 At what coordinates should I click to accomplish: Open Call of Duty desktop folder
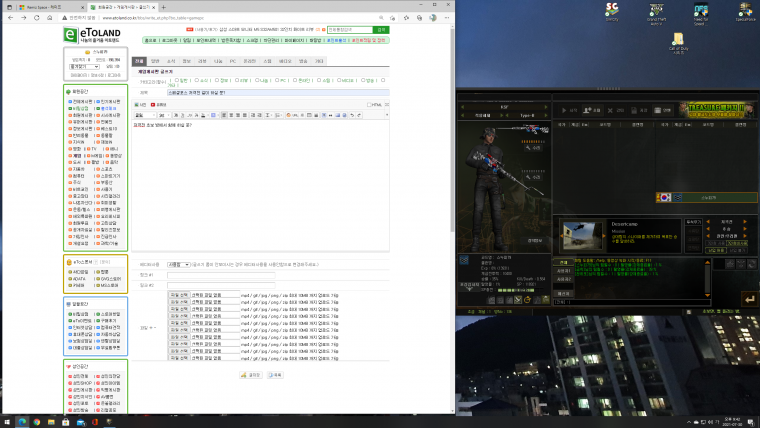coord(678,43)
